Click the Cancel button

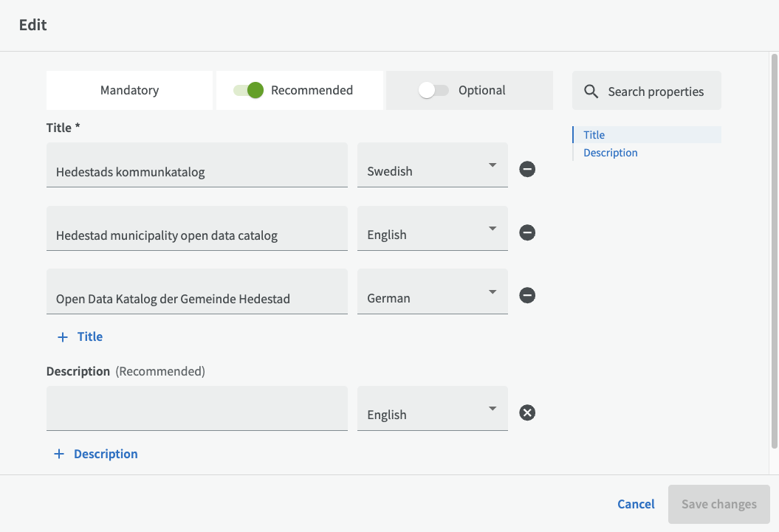[x=636, y=504]
